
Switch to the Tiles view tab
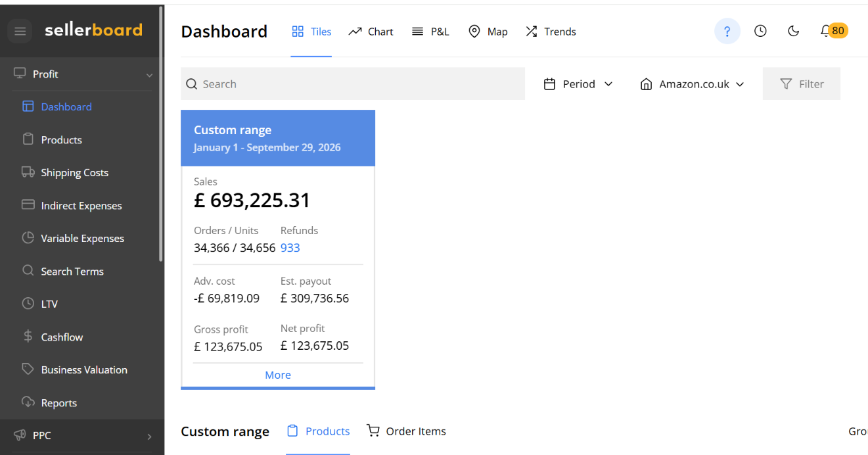click(x=311, y=32)
